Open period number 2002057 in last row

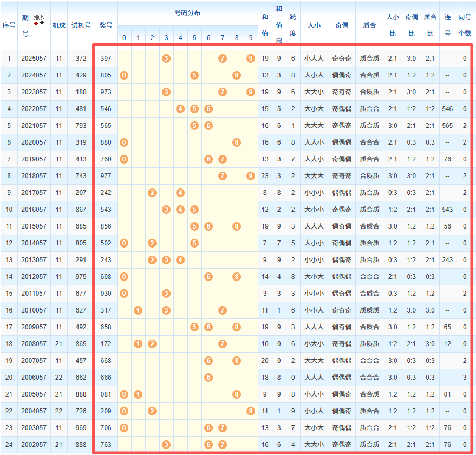point(34,445)
